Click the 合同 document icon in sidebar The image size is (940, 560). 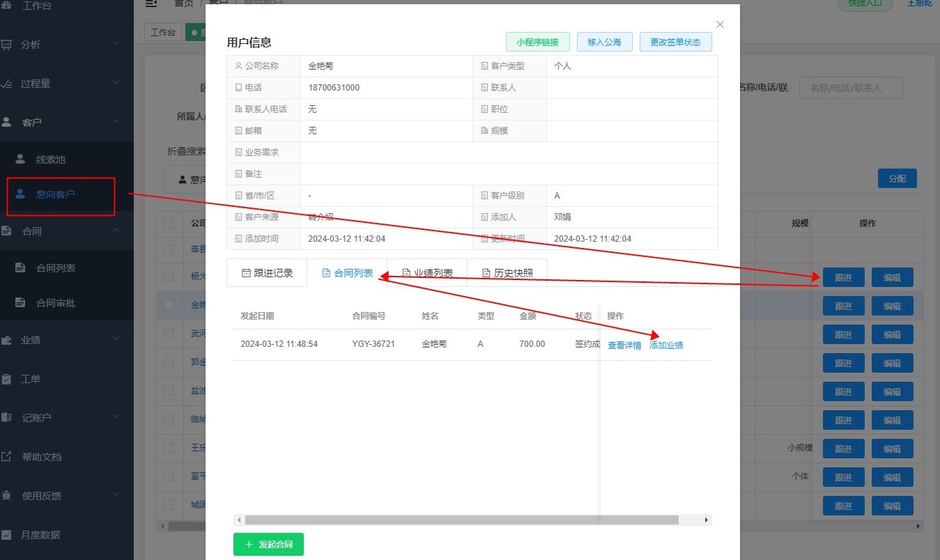tap(7, 231)
